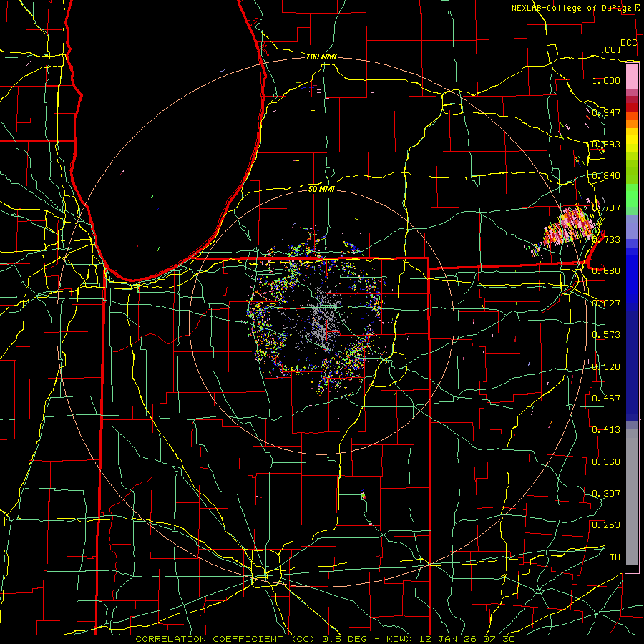Click the 0.840 scale value
Image resolution: width=644 pixels, height=644 pixels.
606,176
